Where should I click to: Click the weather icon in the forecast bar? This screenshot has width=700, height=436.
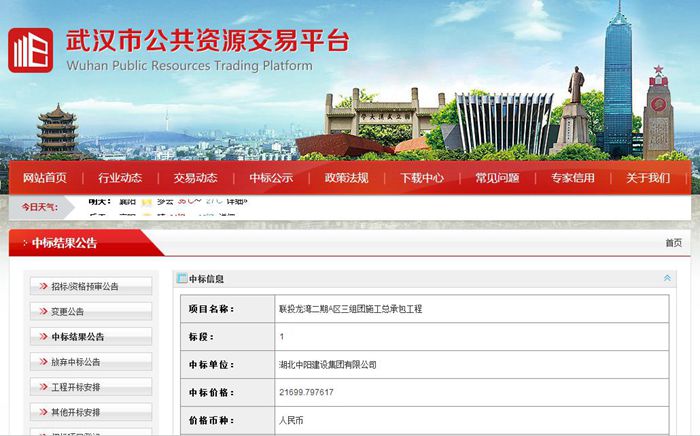coord(147,201)
